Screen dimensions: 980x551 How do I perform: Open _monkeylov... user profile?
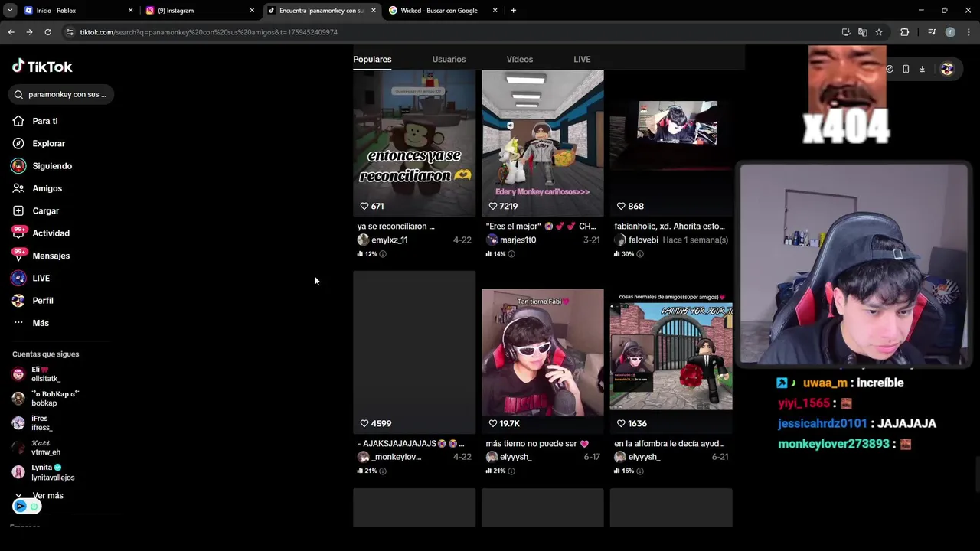click(396, 457)
